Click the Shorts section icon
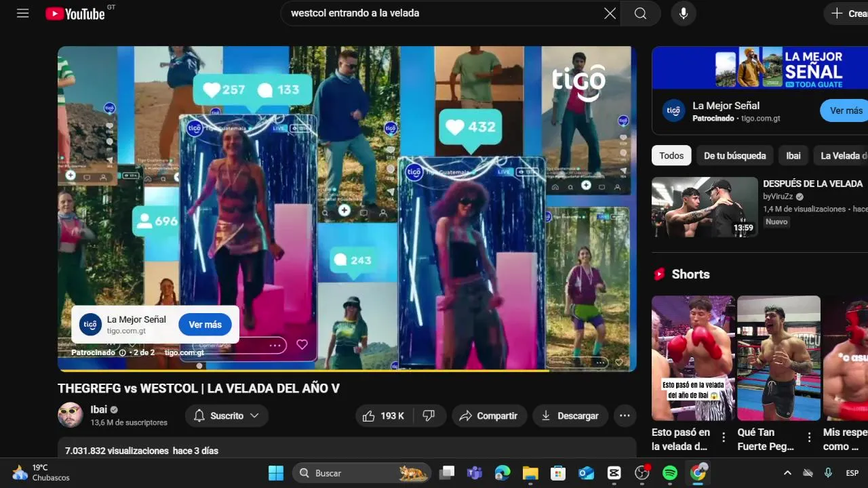Image resolution: width=868 pixels, height=488 pixels. [x=659, y=274]
